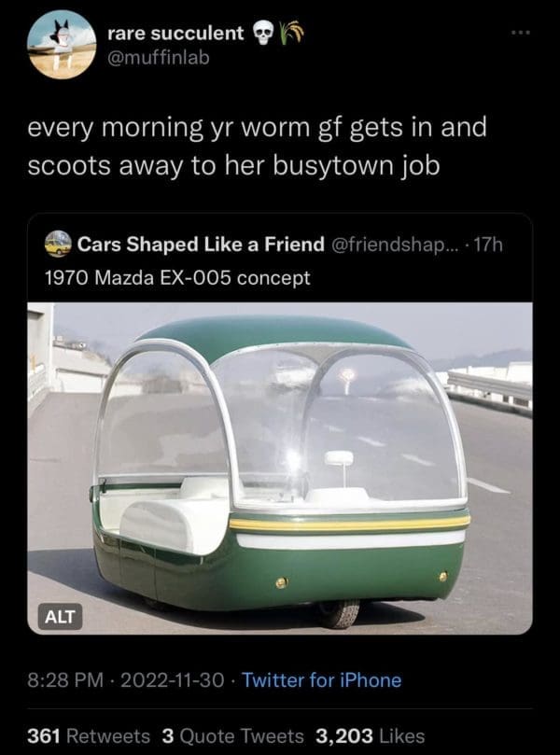Open the ALT image description badge

point(60,616)
